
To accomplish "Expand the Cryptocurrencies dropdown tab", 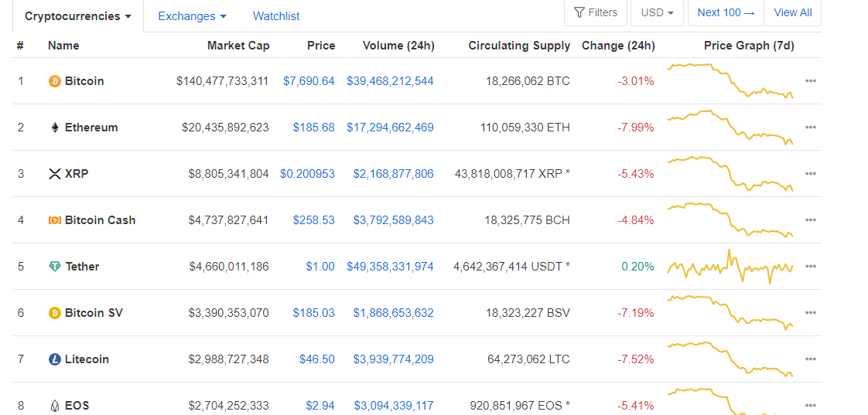I will tap(77, 16).
